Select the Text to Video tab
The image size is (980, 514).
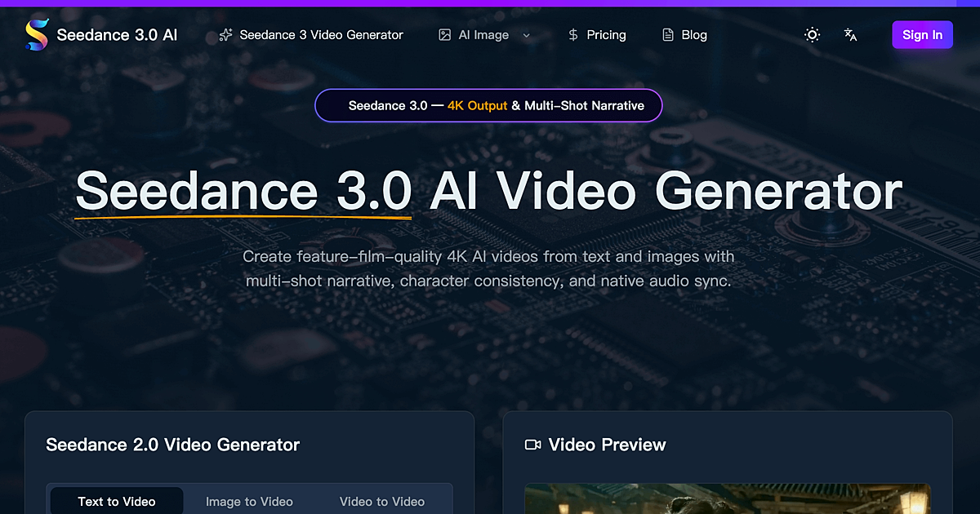coord(117,502)
